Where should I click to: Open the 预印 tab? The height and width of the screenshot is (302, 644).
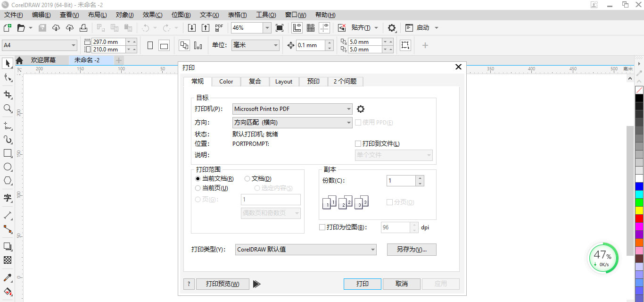(313, 81)
